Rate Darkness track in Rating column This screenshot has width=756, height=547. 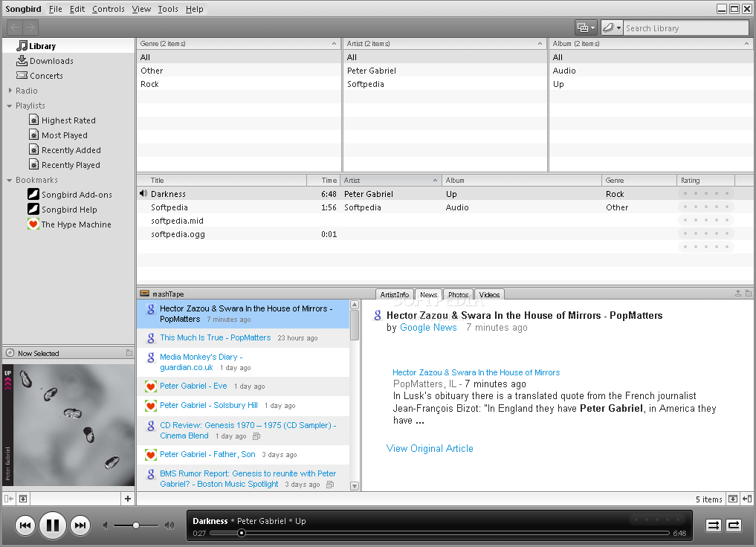[706, 194]
